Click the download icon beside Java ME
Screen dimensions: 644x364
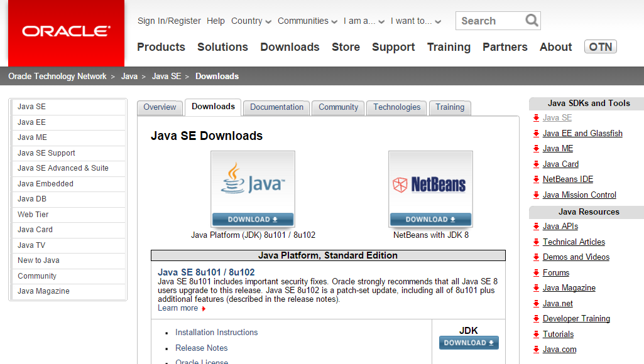click(x=536, y=149)
